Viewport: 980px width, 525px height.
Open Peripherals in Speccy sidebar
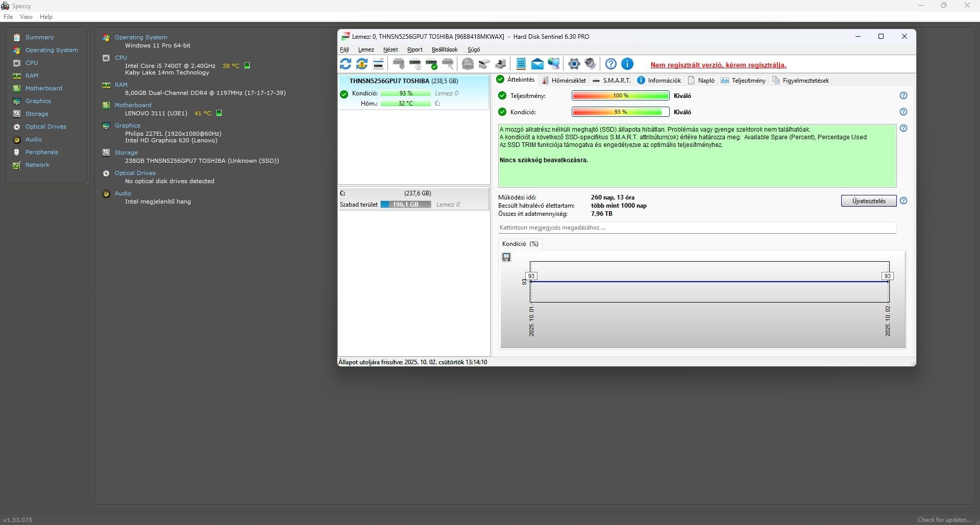[x=41, y=152]
